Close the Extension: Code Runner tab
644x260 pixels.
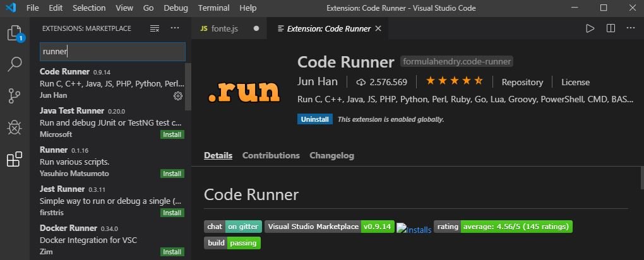(x=379, y=28)
